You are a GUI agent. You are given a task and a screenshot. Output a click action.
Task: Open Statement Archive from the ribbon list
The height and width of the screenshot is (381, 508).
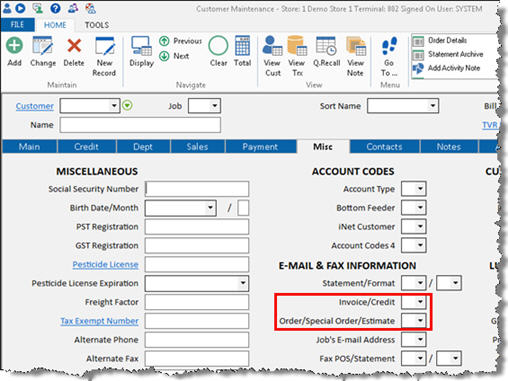coord(448,54)
